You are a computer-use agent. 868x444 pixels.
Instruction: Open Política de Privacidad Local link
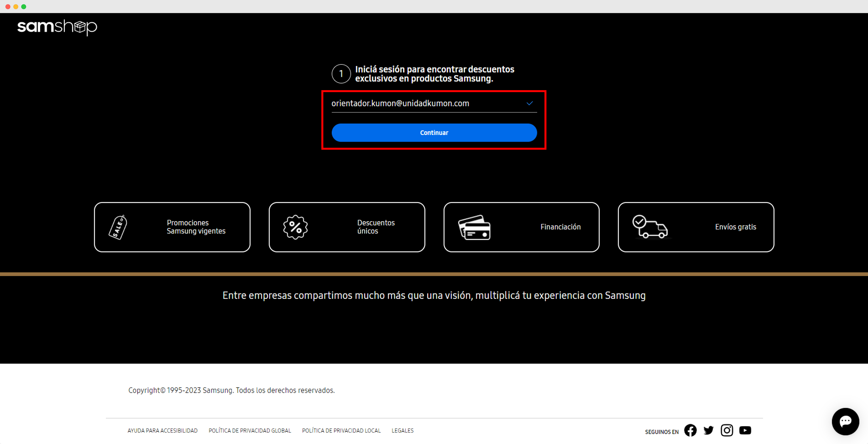341,431
